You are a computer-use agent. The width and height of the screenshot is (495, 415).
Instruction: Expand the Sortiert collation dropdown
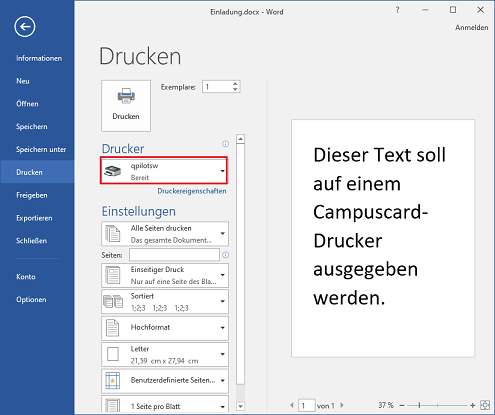point(165,301)
